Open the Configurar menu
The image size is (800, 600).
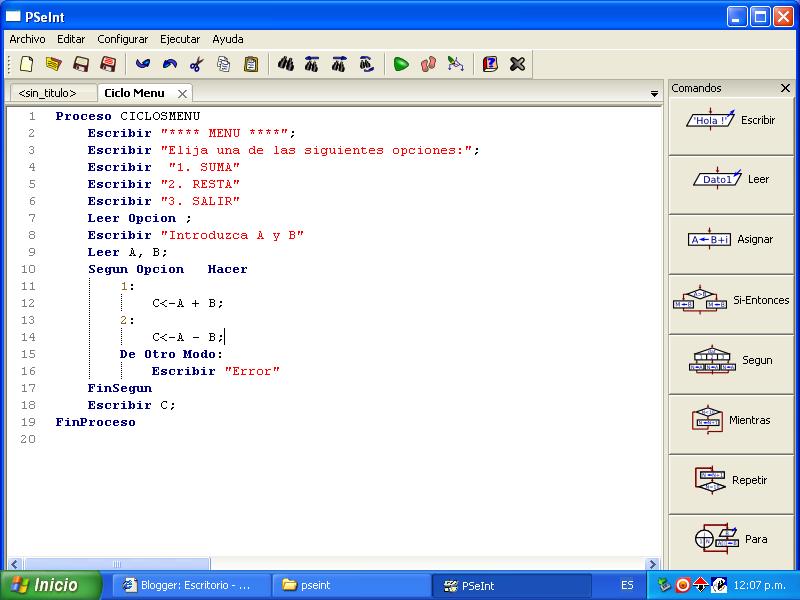pyautogui.click(x=122, y=39)
